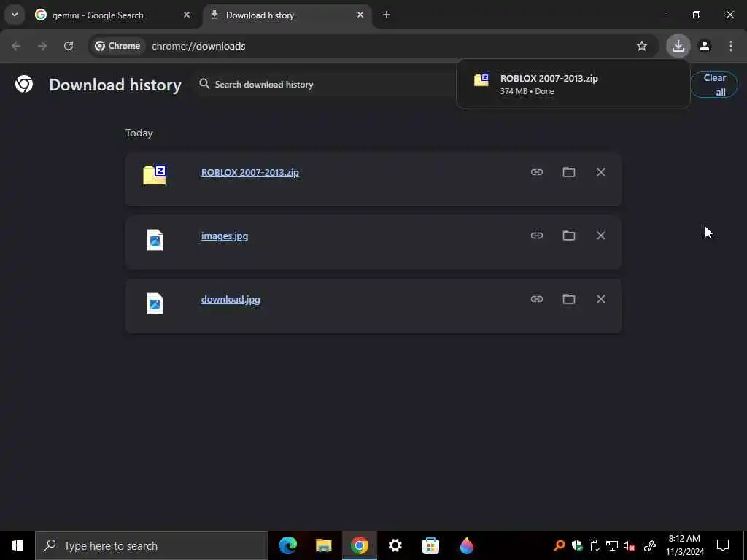Open the ROBLOX 2007-2013.zip file link

click(x=250, y=172)
